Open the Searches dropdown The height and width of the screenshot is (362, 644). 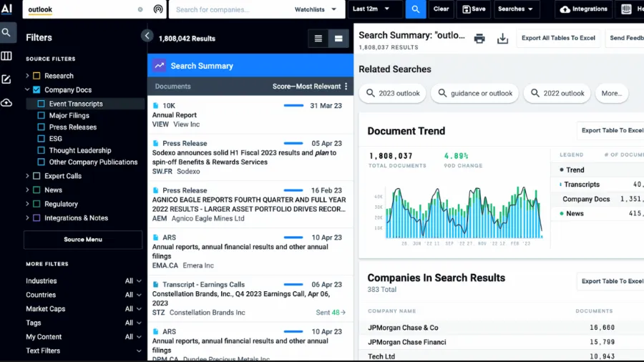tap(515, 9)
